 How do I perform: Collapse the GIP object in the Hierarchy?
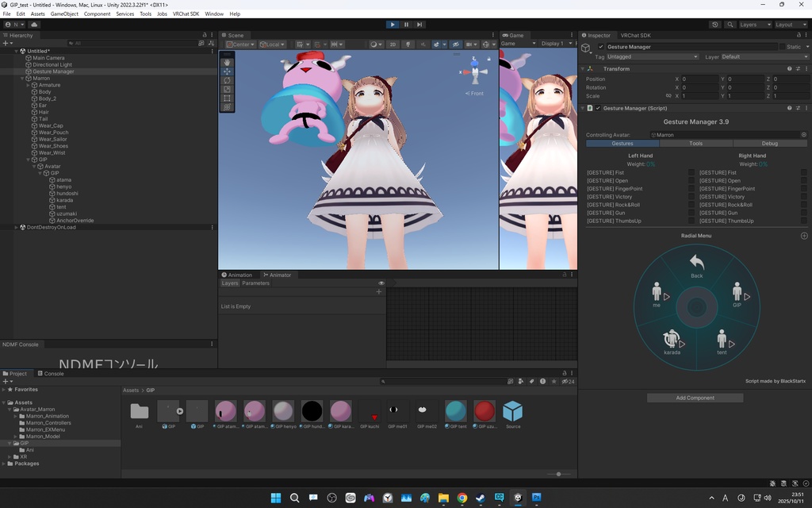pos(28,158)
